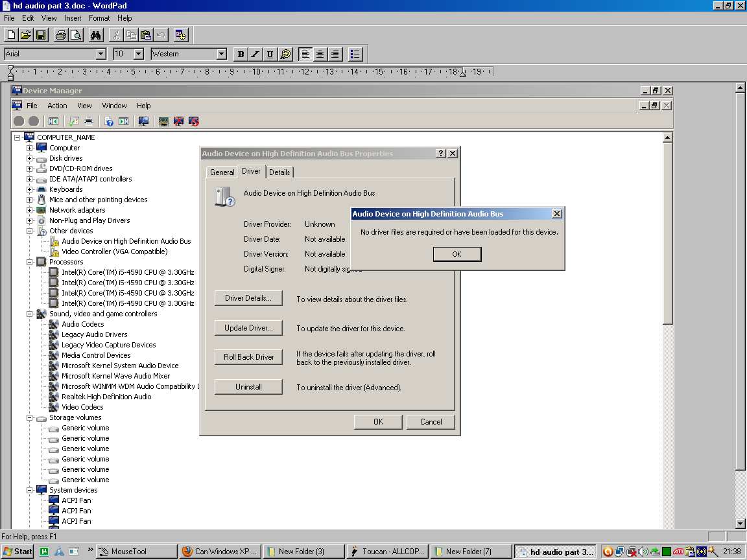Screen dimensions: 747x560
Task: Toggle Italic formatting
Action: [x=255, y=54]
